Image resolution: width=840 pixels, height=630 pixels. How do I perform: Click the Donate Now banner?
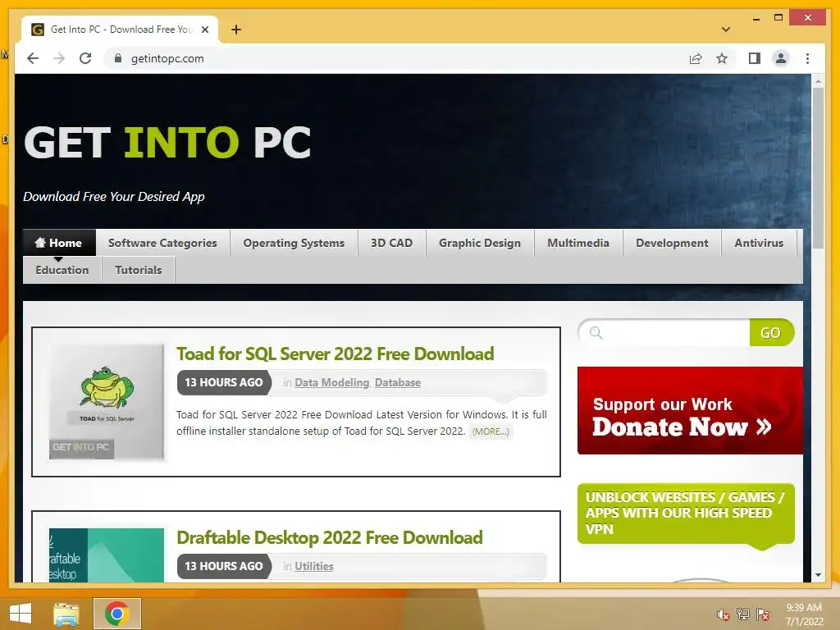pyautogui.click(x=690, y=410)
